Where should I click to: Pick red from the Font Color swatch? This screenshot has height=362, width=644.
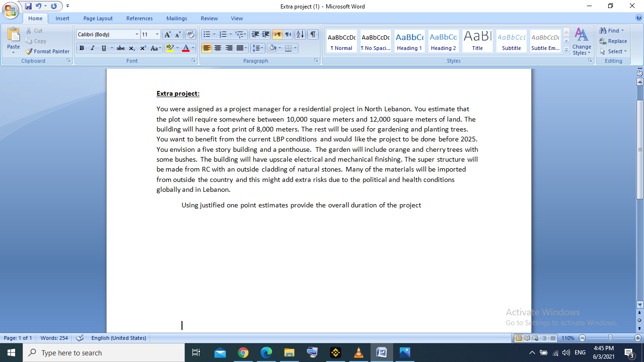point(187,48)
